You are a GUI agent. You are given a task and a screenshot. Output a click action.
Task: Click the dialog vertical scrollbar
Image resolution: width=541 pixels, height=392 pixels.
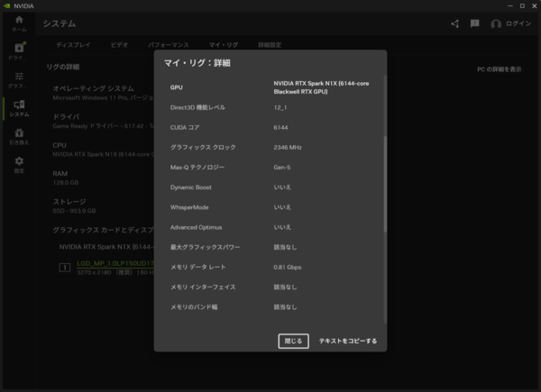click(x=385, y=184)
